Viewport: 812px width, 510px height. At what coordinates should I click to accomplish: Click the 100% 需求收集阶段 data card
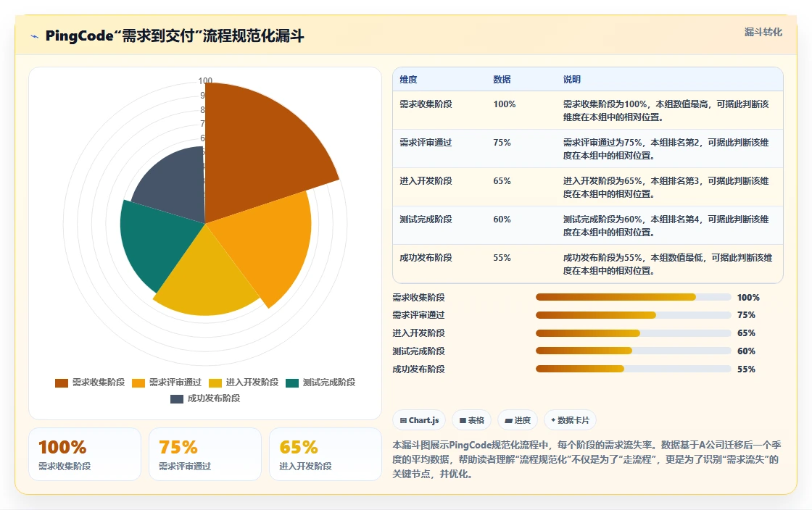coord(85,454)
